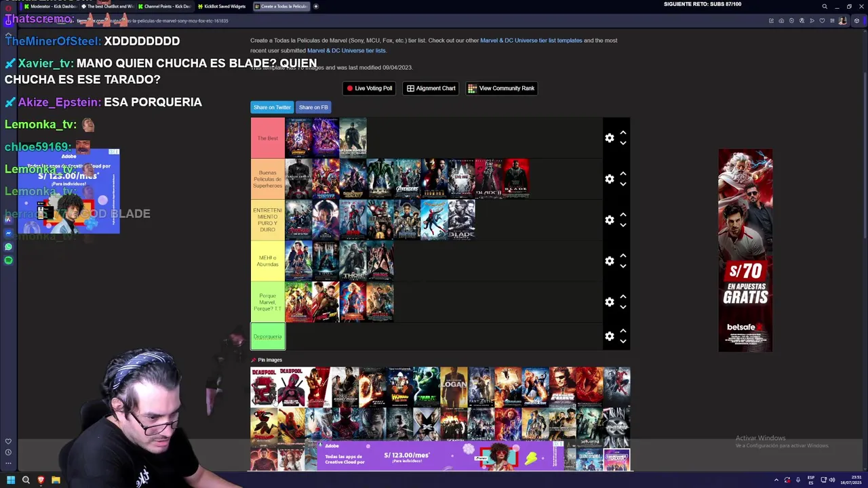Click the green Deporqueria tier label
868x488 pixels.
(x=268, y=336)
